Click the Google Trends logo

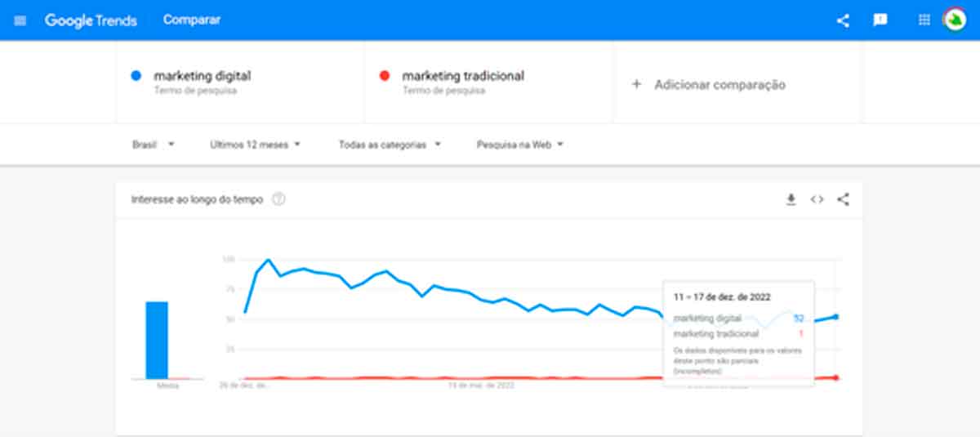(91, 20)
